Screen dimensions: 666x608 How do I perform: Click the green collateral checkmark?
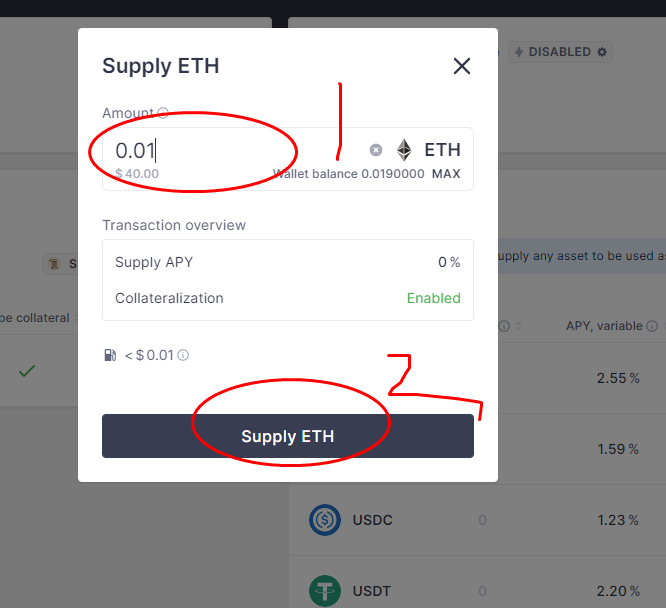(27, 371)
